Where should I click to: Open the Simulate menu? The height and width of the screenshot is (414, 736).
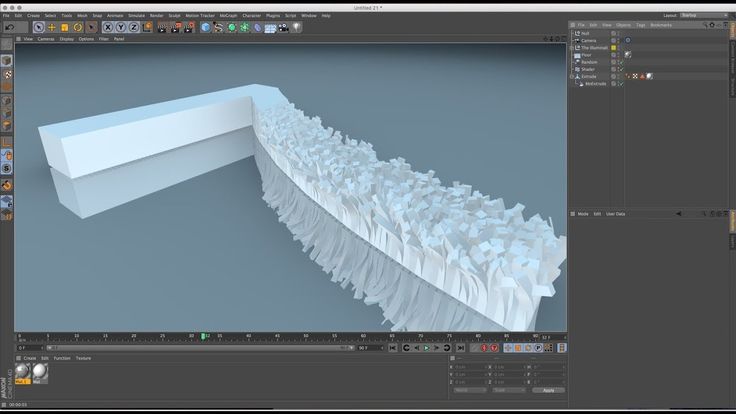[x=138, y=16]
